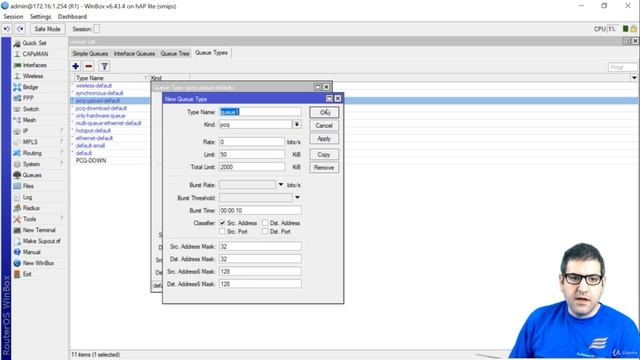This screenshot has width=640, height=360.
Task: Open column dropdown at Queue List right edge
Action: click(x=634, y=78)
